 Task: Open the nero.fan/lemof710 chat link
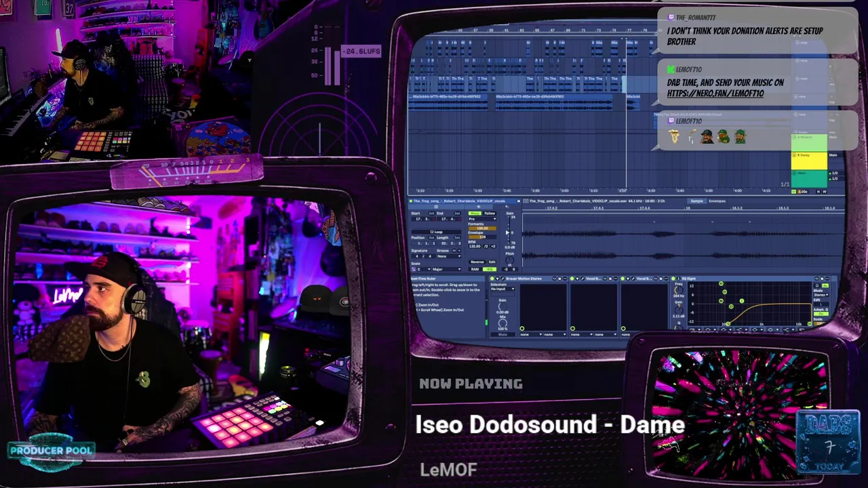pyautogui.click(x=715, y=94)
